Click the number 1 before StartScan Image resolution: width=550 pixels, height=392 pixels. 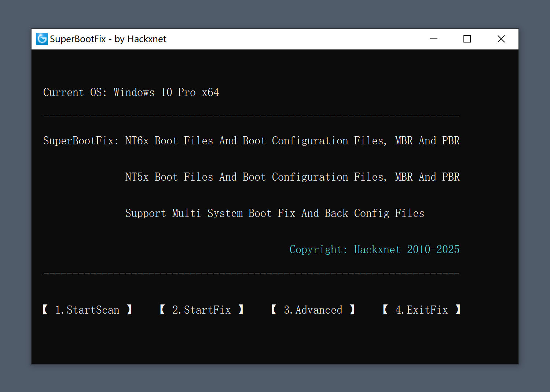click(x=59, y=310)
